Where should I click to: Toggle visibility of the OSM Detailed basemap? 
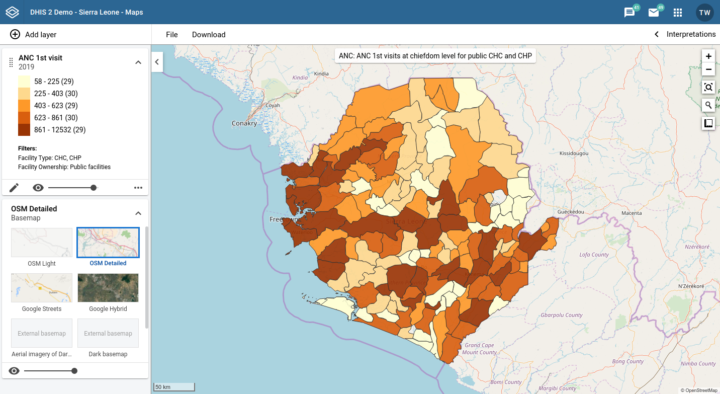14,371
